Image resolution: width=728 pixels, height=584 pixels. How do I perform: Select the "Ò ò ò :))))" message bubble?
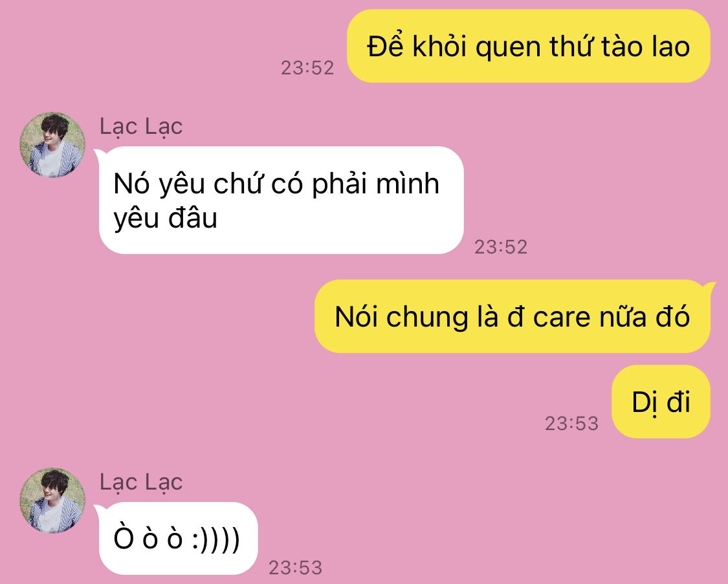click(x=177, y=539)
